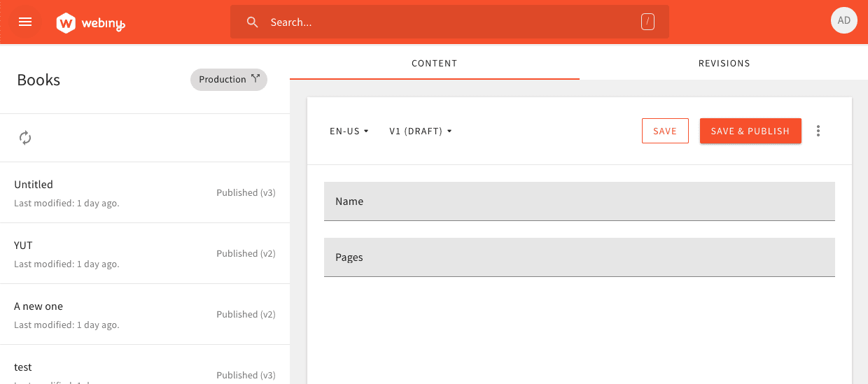Switch to the Revisions tab
The height and width of the screenshot is (384, 868).
[x=724, y=63]
